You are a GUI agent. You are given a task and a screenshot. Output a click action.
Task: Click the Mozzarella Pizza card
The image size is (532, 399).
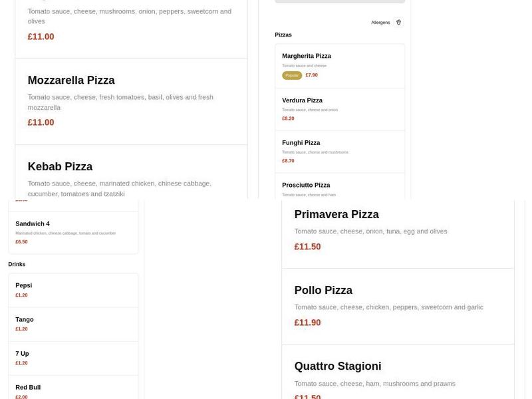[x=131, y=100]
